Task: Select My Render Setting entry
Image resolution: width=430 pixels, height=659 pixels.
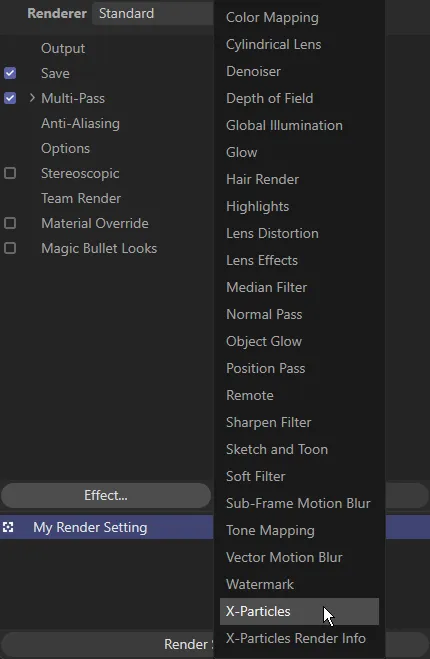Action: click(x=90, y=527)
